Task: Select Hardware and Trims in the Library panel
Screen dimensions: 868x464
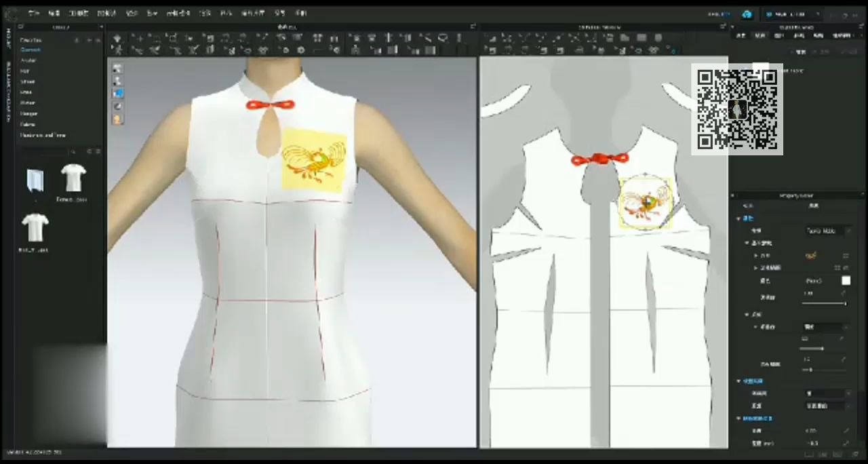Action: click(x=43, y=135)
